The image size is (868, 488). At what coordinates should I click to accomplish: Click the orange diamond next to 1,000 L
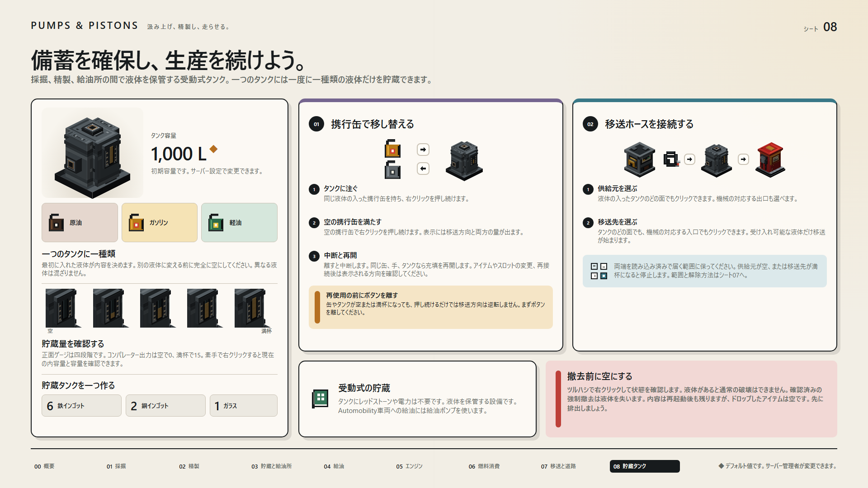point(213,149)
